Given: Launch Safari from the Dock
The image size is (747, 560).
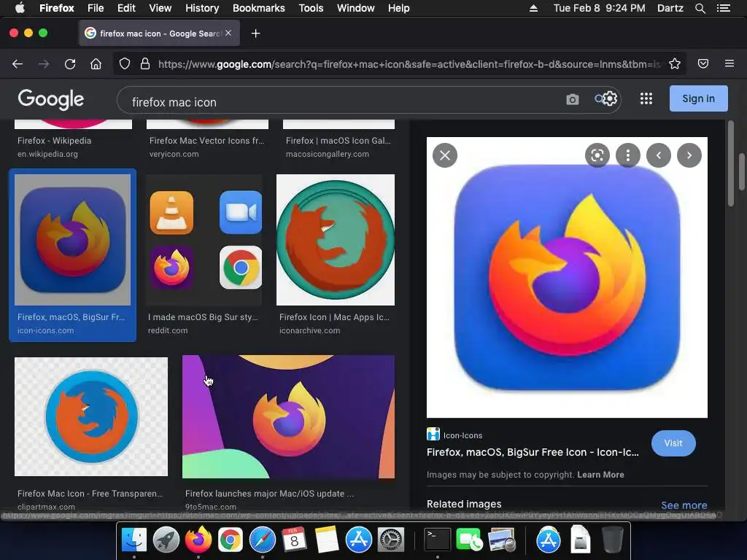Looking at the screenshot, I should point(262,540).
